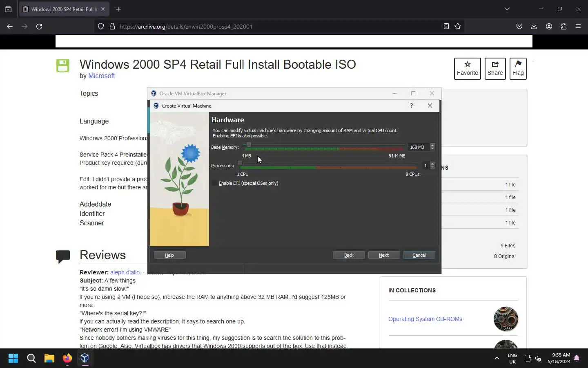Increase Base Memory with spinner up arrow
This screenshot has width=588, height=368.
[x=432, y=145]
